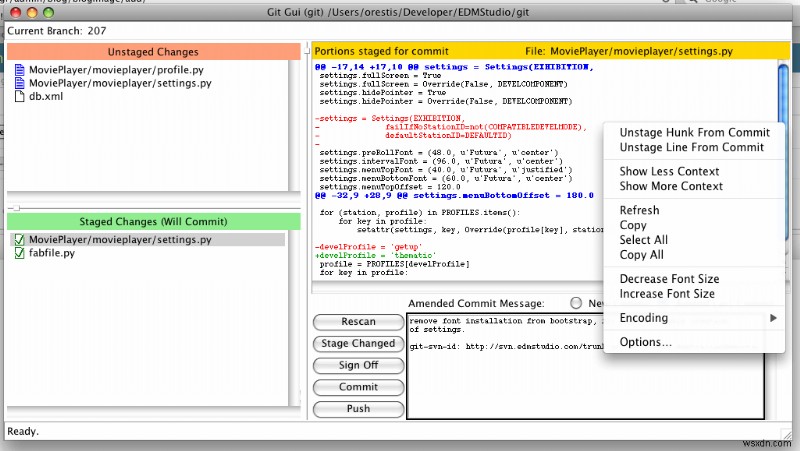The height and width of the screenshot is (451, 800).
Task: Click Refresh in the context menu
Action: pyautogui.click(x=639, y=210)
